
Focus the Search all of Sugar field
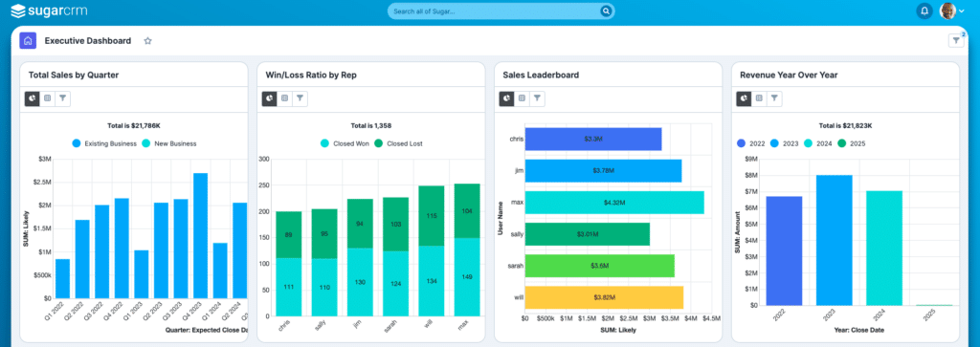[x=501, y=11]
